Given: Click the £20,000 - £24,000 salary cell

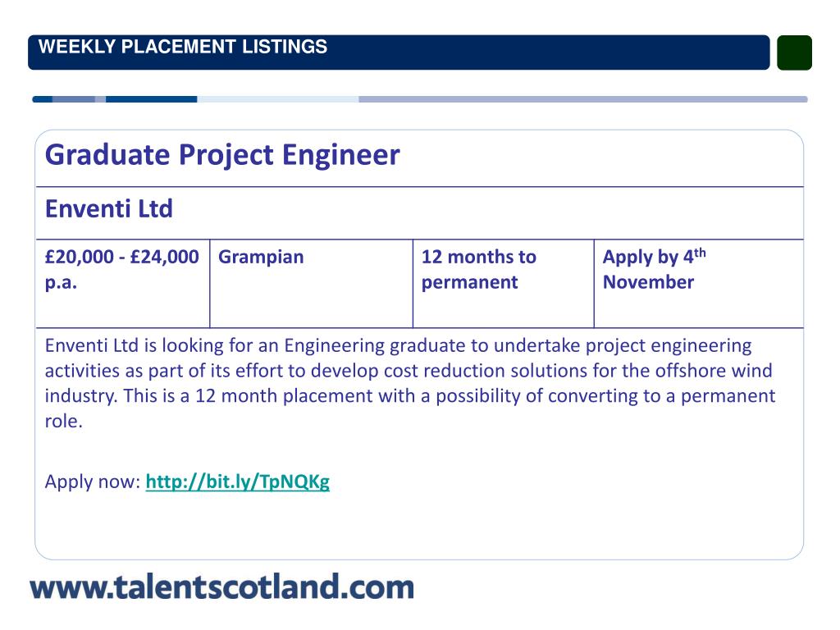Looking at the screenshot, I should point(123,283).
